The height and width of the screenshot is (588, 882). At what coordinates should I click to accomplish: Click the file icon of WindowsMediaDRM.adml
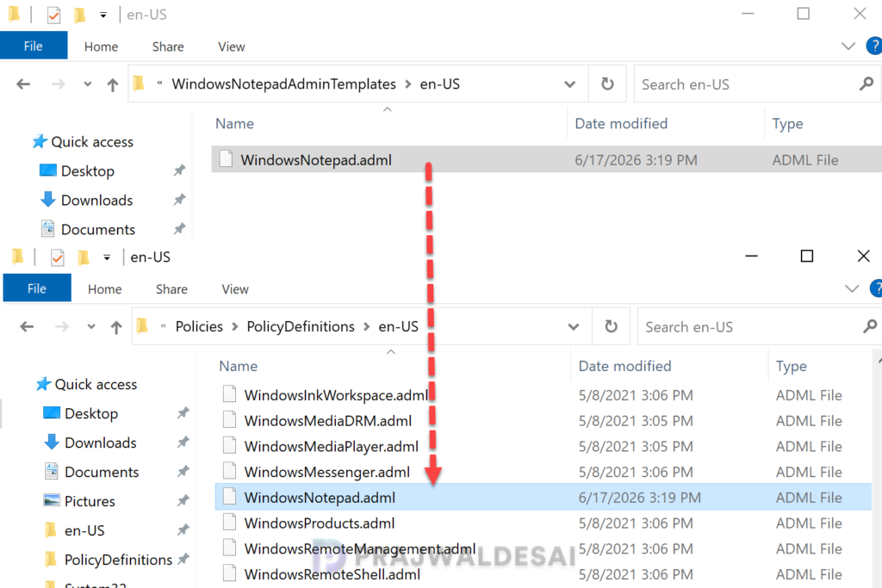[229, 420]
